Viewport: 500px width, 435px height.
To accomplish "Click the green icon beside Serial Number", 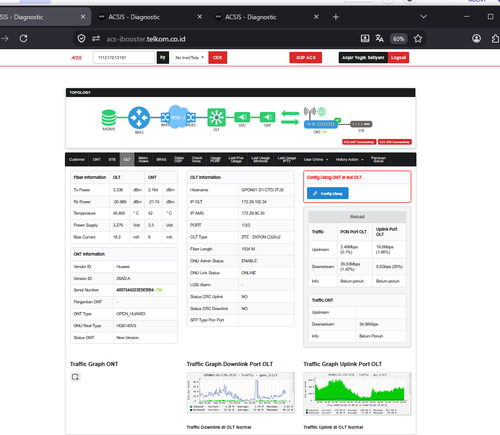I will pyautogui.click(x=159, y=290).
